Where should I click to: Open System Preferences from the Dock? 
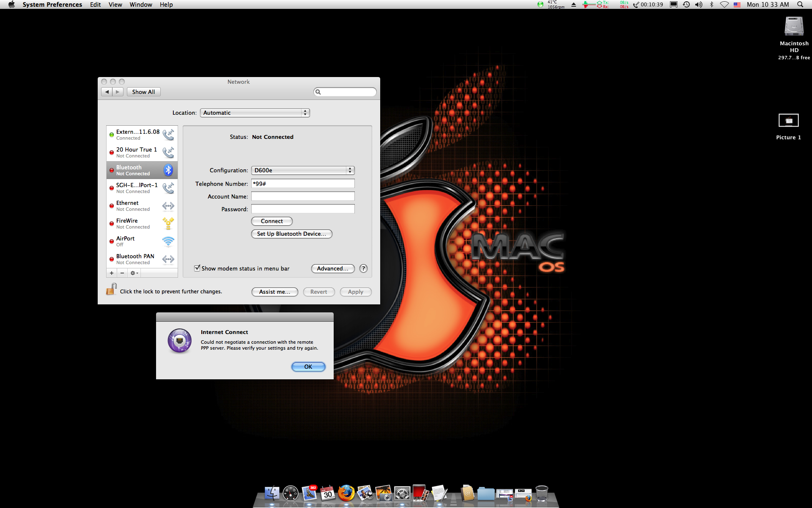click(402, 494)
